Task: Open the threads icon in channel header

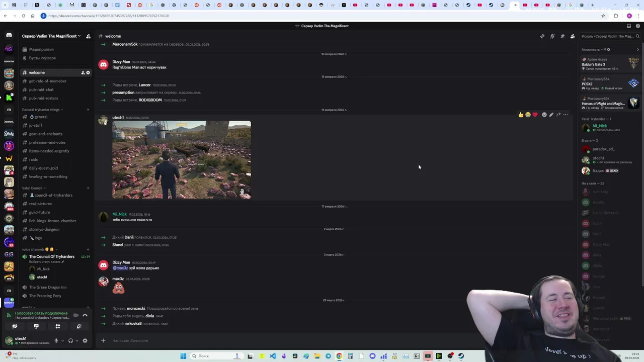Action: coord(542,36)
